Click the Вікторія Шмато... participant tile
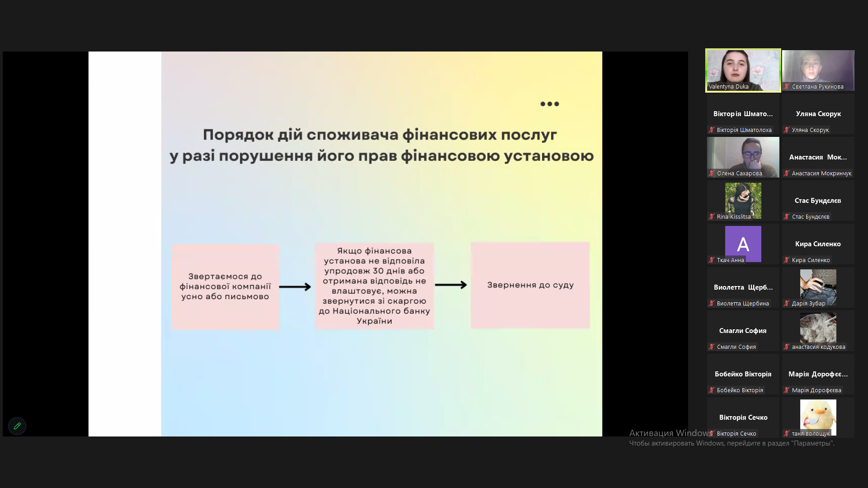The height and width of the screenshot is (488, 868). pos(743,114)
